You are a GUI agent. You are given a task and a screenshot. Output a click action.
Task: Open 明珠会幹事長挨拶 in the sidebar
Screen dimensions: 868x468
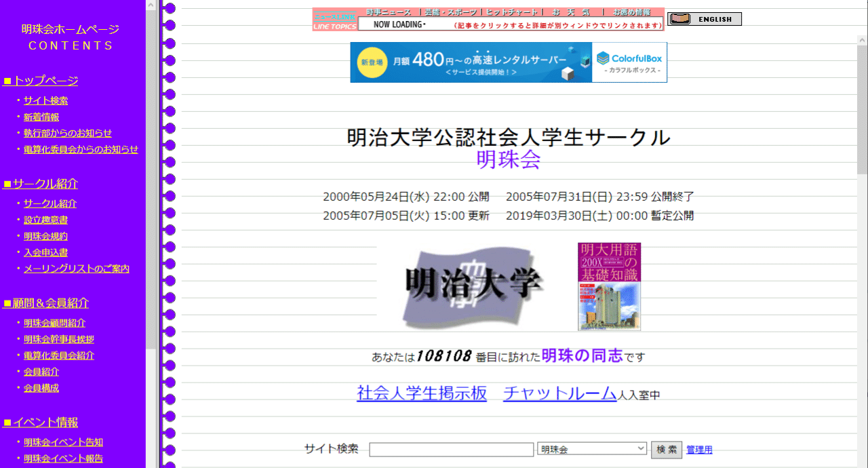pos(59,339)
